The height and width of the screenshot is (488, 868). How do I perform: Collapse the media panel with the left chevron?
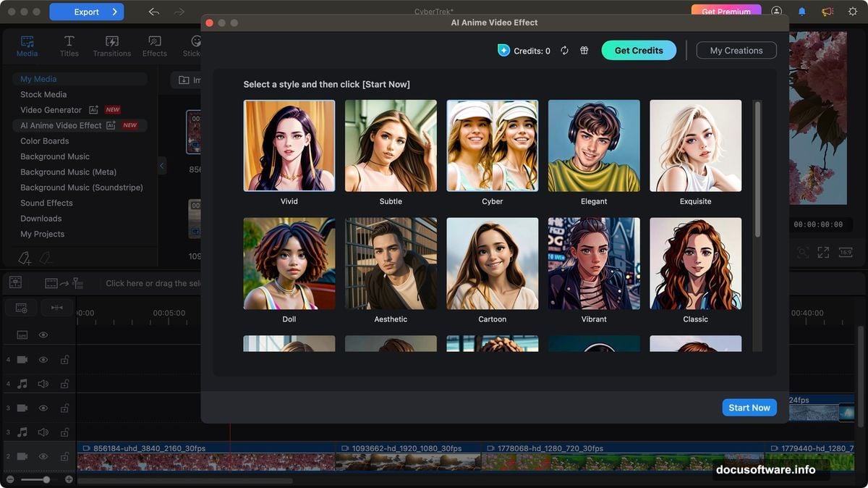pyautogui.click(x=162, y=165)
